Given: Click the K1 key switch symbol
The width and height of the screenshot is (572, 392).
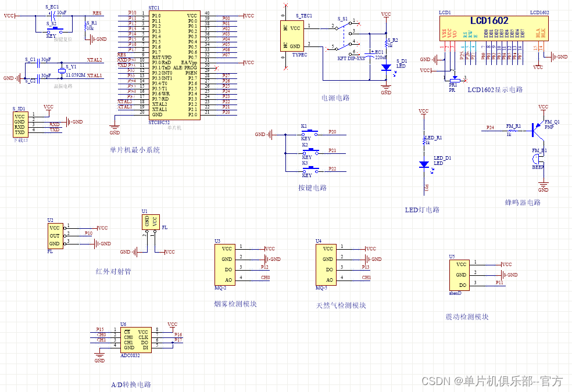Looking at the screenshot, I should click(x=310, y=132).
